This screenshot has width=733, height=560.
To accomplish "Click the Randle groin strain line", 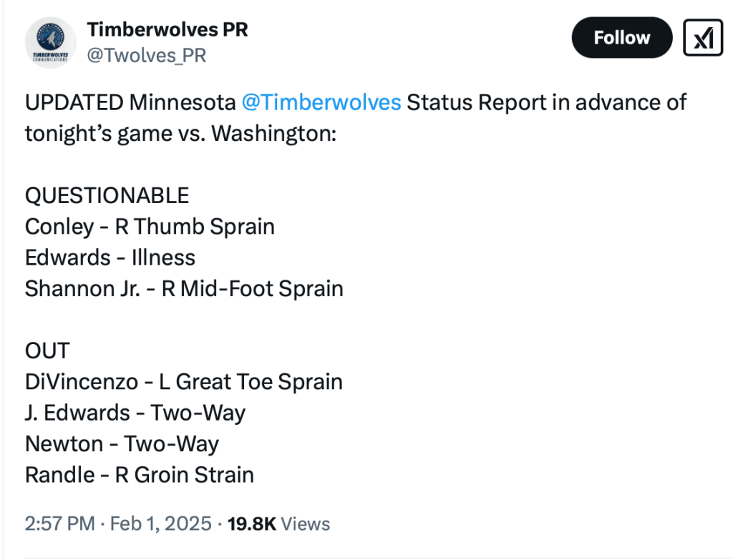I will 140,475.
